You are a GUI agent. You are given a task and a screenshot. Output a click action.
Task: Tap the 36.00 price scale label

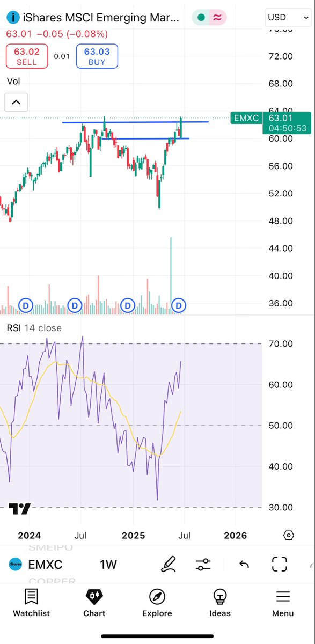tap(280, 303)
